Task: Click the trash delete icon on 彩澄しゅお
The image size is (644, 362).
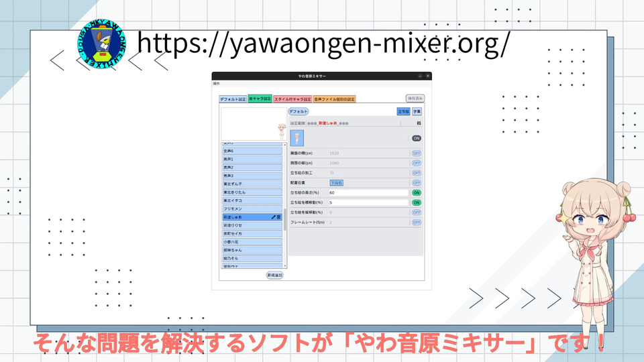Action: click(279, 217)
